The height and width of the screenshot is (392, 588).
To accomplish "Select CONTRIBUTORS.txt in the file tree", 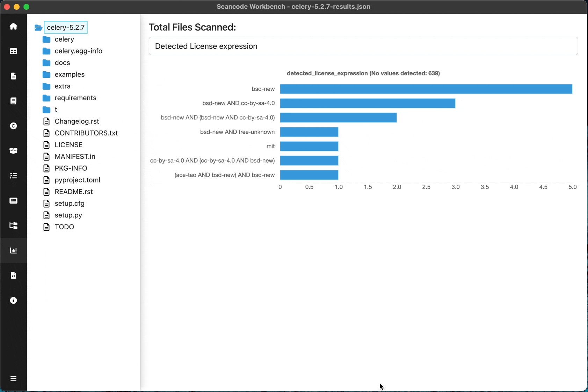I will pyautogui.click(x=86, y=133).
